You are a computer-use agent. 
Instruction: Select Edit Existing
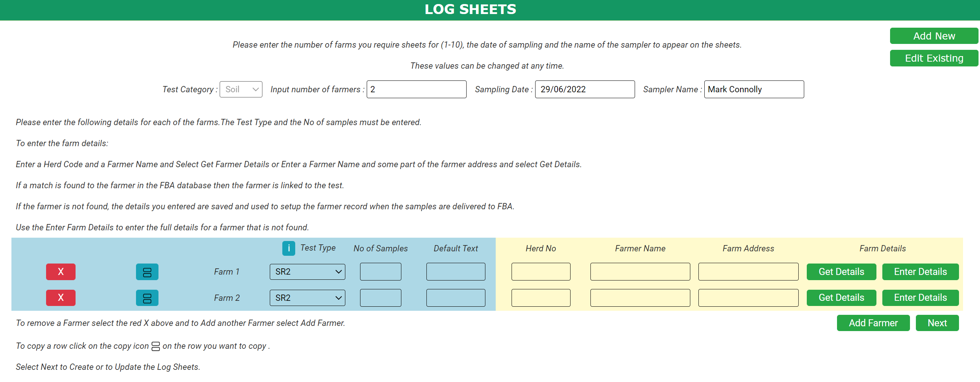[x=934, y=58]
